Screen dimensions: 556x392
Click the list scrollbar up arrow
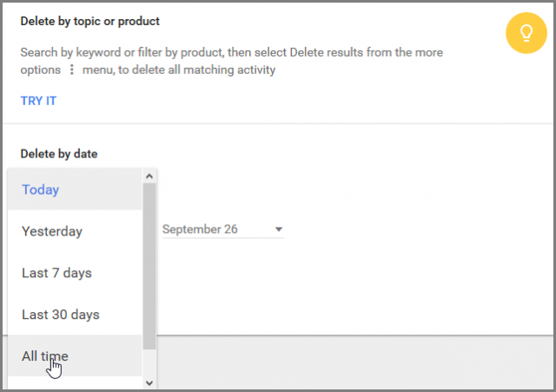(x=149, y=176)
